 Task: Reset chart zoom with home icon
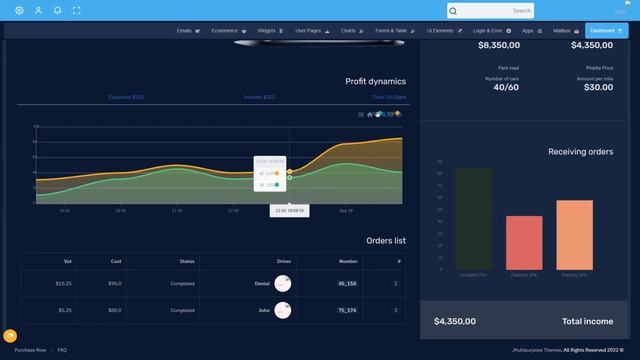tap(370, 115)
